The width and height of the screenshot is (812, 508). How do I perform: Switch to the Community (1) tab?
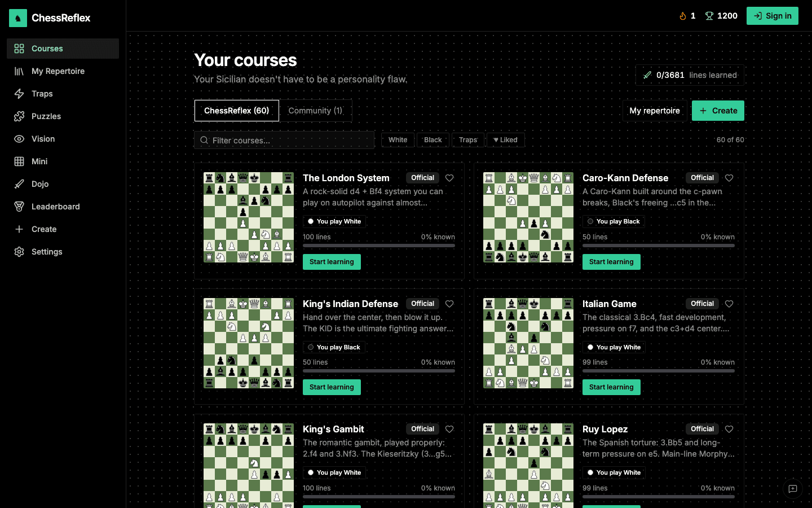click(x=315, y=111)
